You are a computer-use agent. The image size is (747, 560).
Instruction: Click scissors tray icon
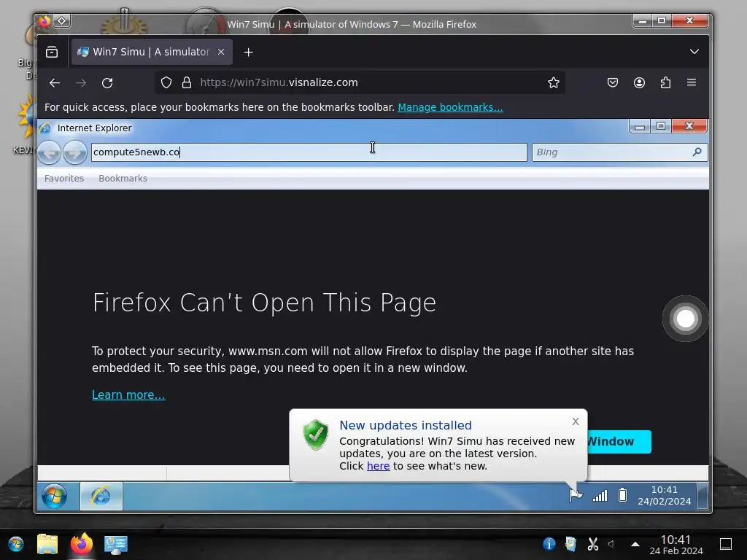click(x=592, y=544)
